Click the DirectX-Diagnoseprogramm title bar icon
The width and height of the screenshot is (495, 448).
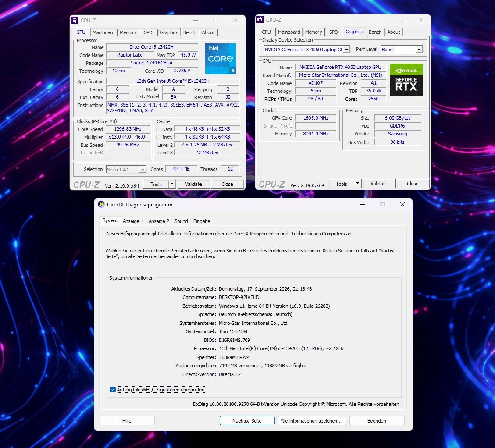point(101,204)
